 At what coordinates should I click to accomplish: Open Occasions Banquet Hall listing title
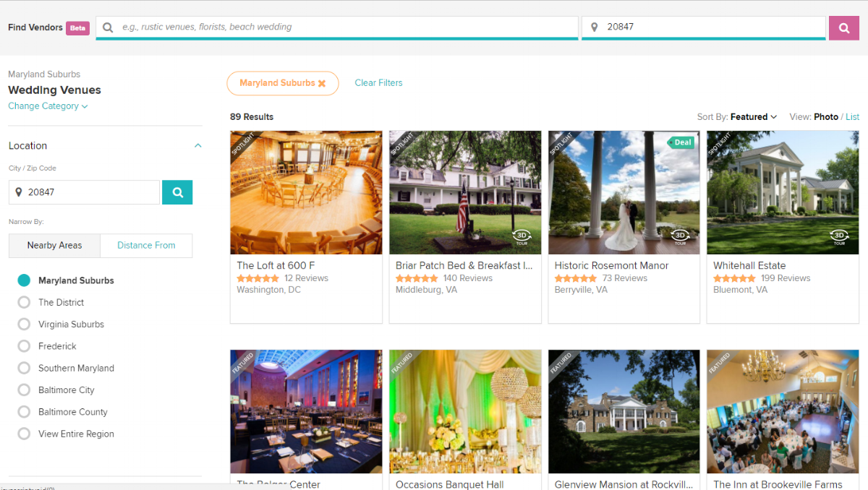click(x=450, y=484)
